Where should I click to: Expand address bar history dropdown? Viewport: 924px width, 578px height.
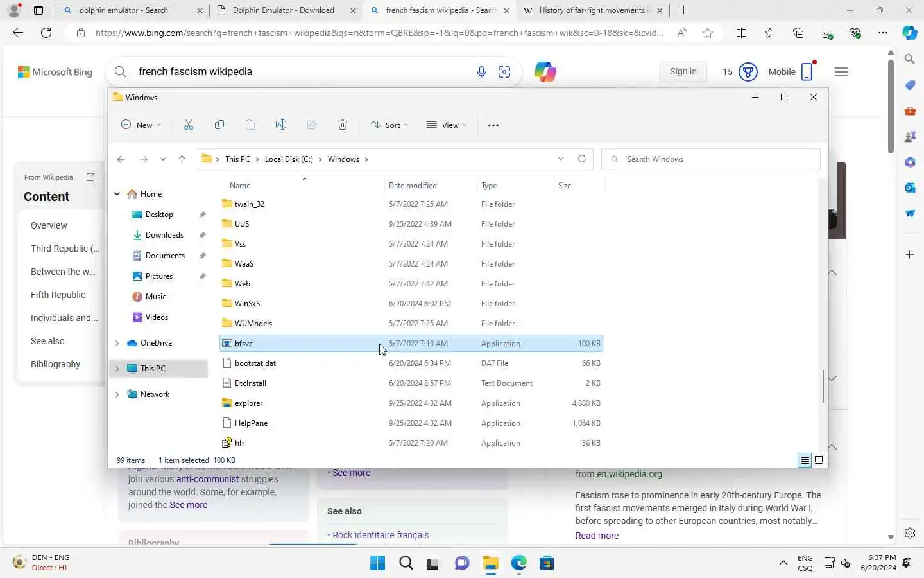click(x=561, y=159)
